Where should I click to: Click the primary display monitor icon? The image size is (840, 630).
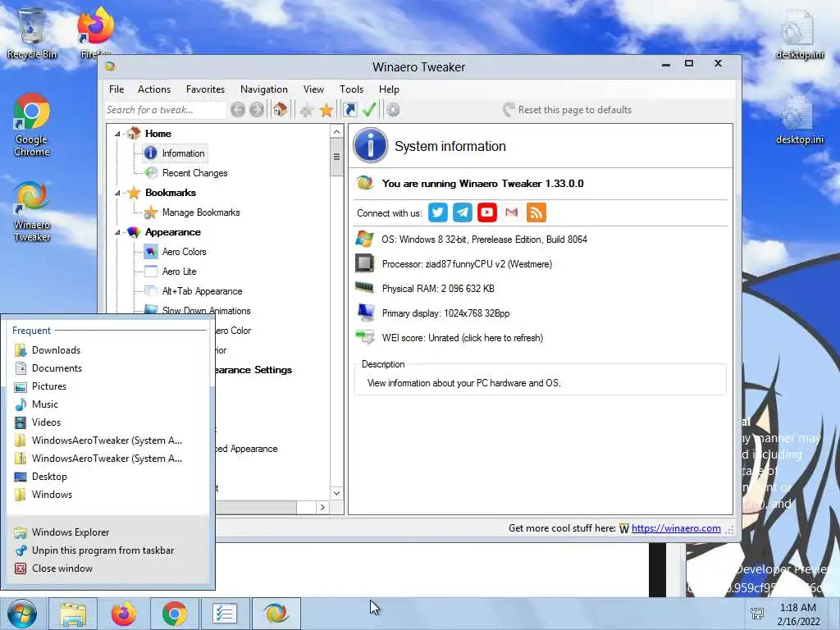(x=366, y=313)
